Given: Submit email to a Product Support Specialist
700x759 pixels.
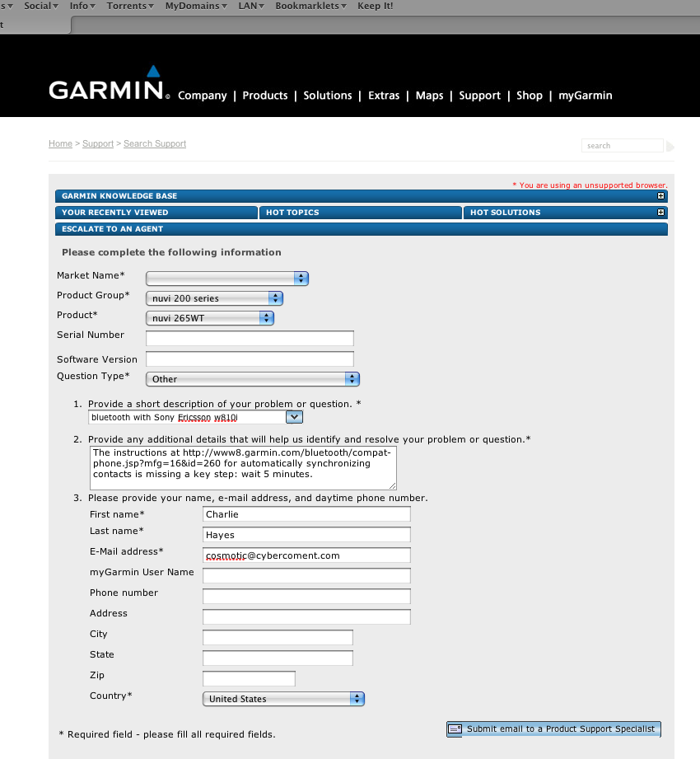Looking at the screenshot, I should 553,729.
